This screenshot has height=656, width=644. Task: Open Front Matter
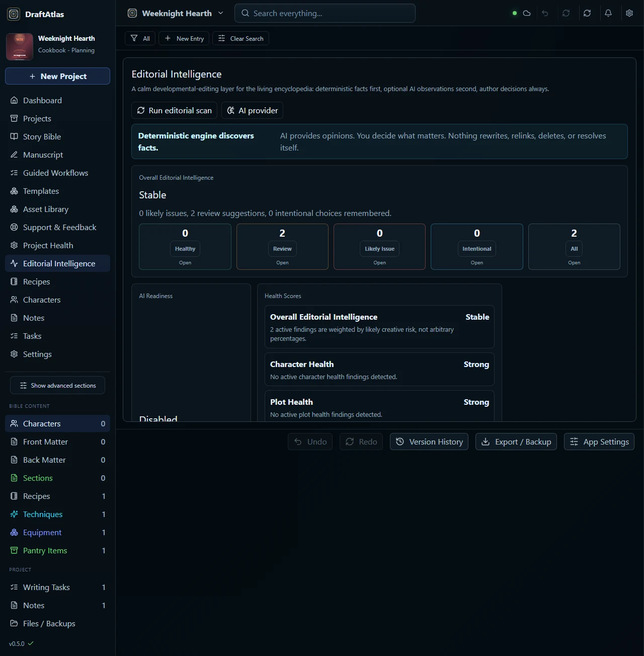(x=57, y=442)
